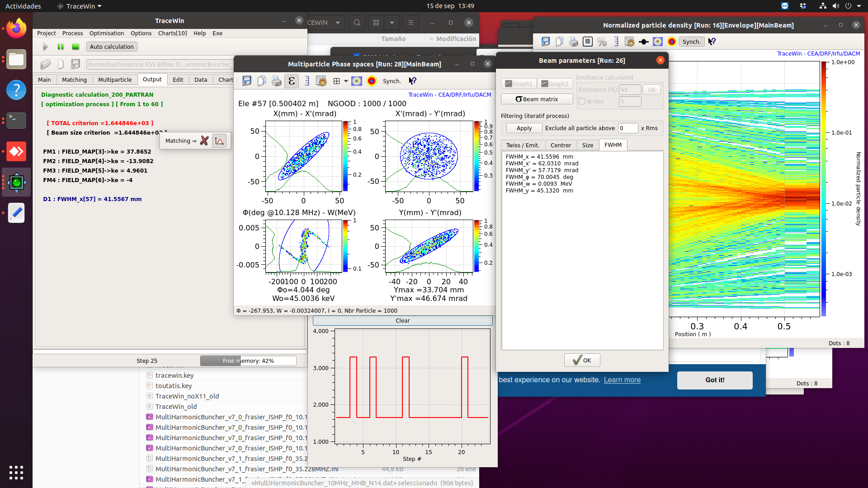868x488 pixels.
Task: Click red-yellow target icon in density toolbar
Action: click(x=672, y=42)
